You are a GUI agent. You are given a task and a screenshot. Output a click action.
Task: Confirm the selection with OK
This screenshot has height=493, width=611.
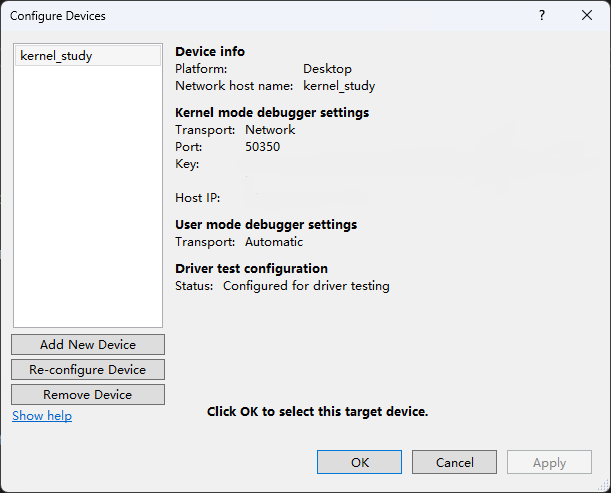[360, 462]
